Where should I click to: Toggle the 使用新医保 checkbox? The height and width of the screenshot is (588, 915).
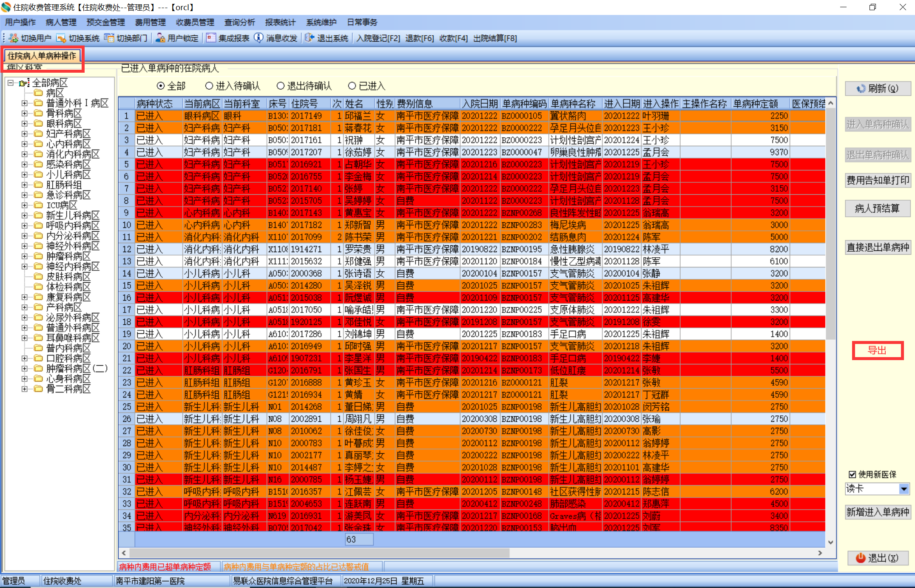(x=852, y=474)
